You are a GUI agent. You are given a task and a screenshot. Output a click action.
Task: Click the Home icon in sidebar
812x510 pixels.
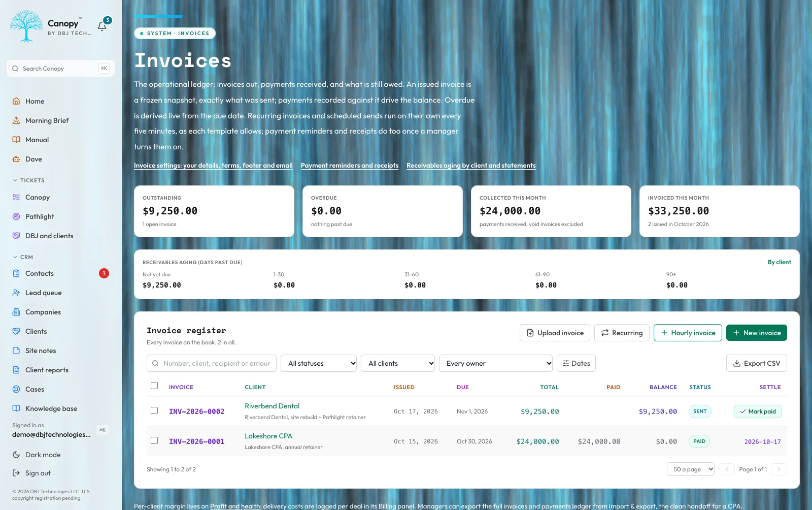point(16,101)
